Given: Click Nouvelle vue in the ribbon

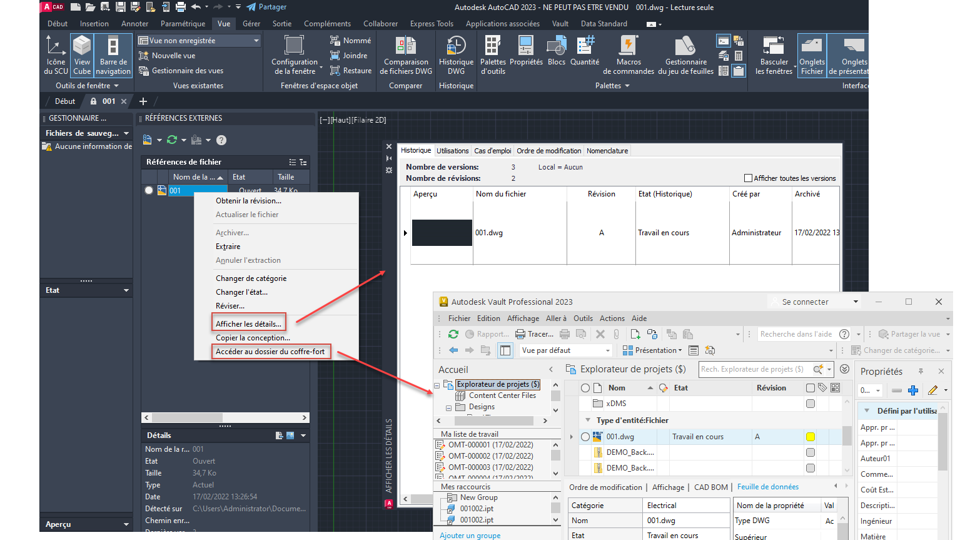Looking at the screenshot, I should coord(167,56).
